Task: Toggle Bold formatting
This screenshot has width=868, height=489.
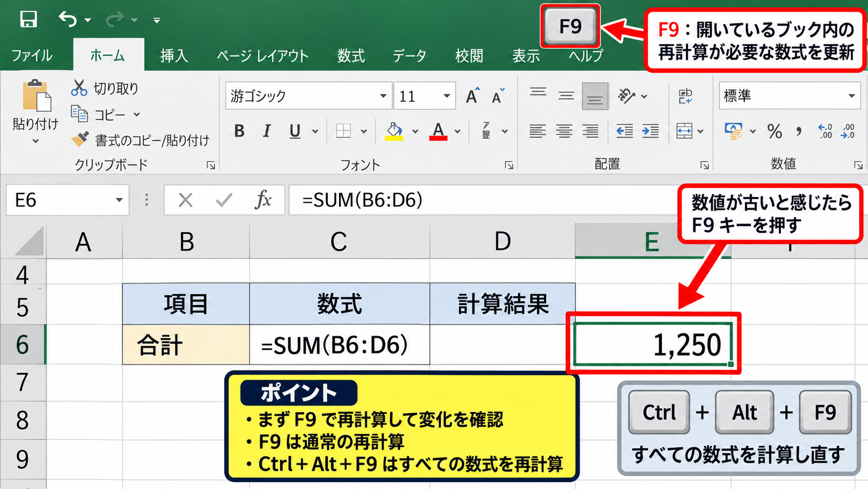Action: coord(239,131)
